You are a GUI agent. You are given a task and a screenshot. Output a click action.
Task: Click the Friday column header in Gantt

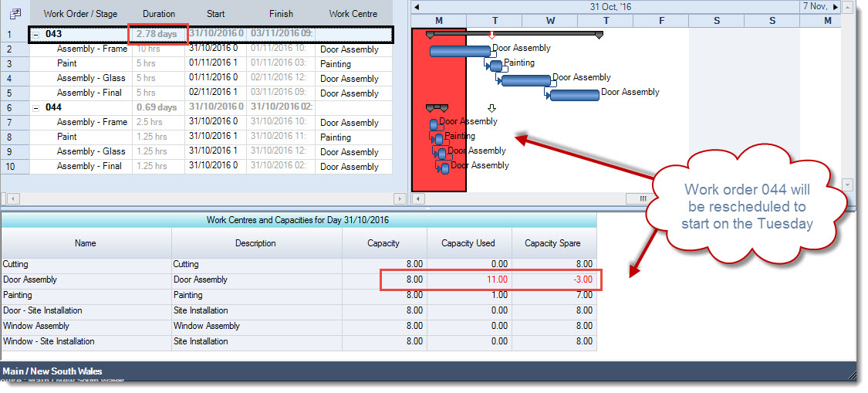pos(661,21)
